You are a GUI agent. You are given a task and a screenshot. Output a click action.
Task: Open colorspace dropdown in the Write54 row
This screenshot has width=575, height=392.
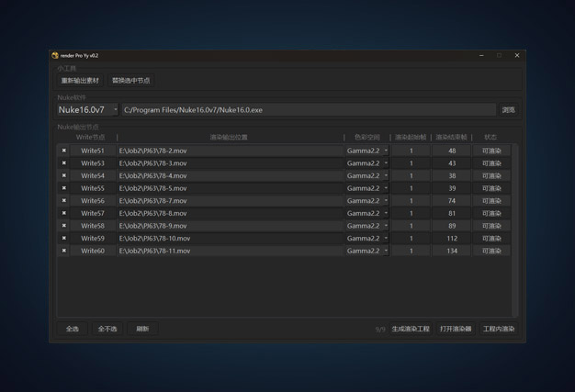coord(367,175)
